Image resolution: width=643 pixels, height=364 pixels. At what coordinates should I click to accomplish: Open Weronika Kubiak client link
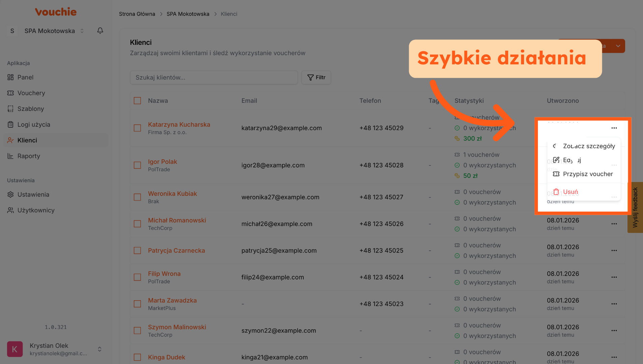(172, 193)
